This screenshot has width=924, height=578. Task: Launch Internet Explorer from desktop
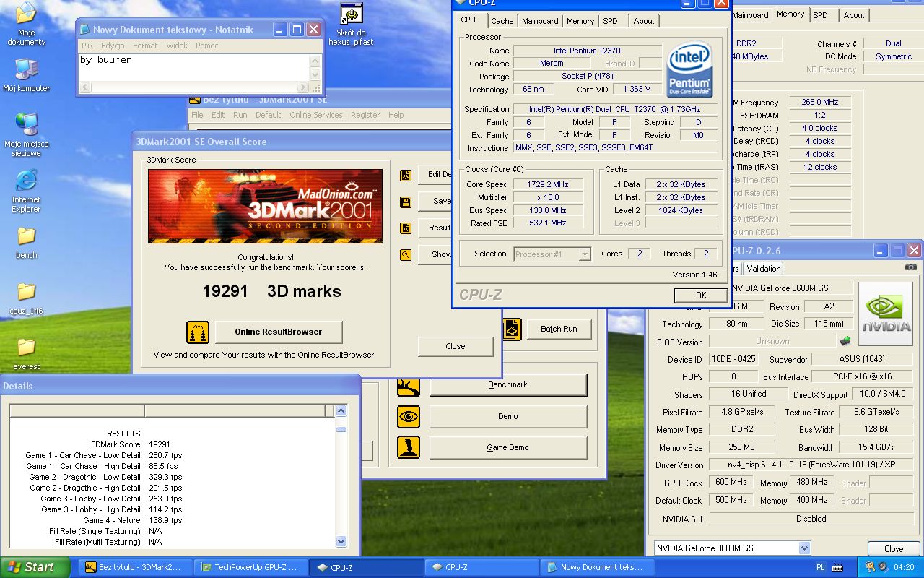point(26,191)
